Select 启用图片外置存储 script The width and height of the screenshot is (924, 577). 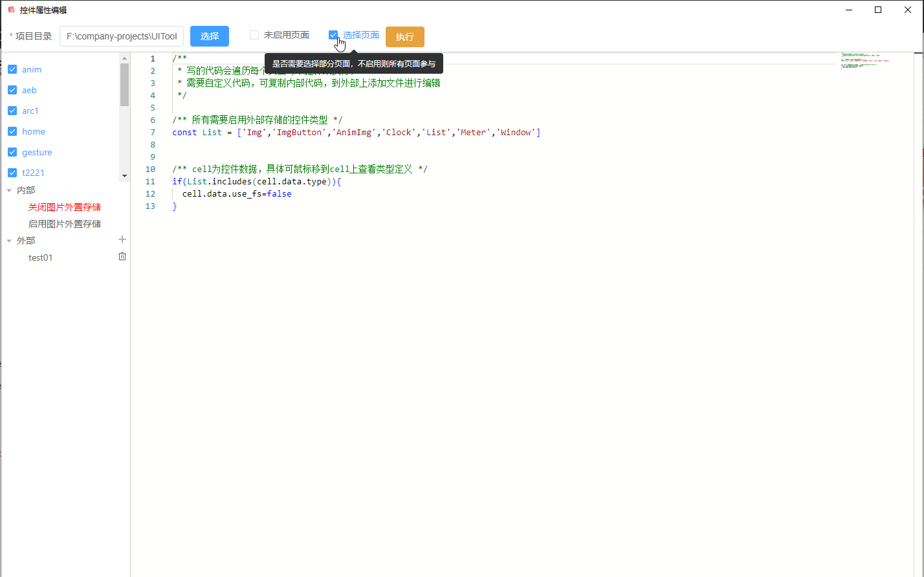[65, 224]
